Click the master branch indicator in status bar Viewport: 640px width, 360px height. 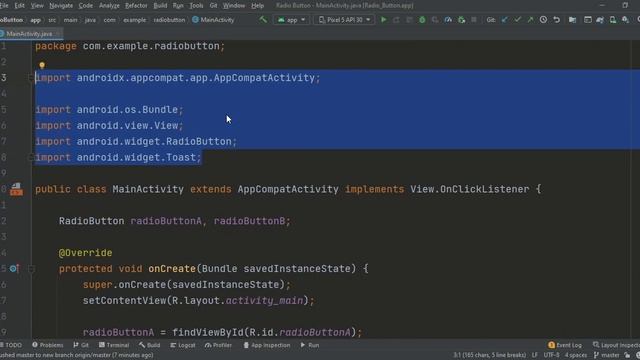(x=607, y=355)
